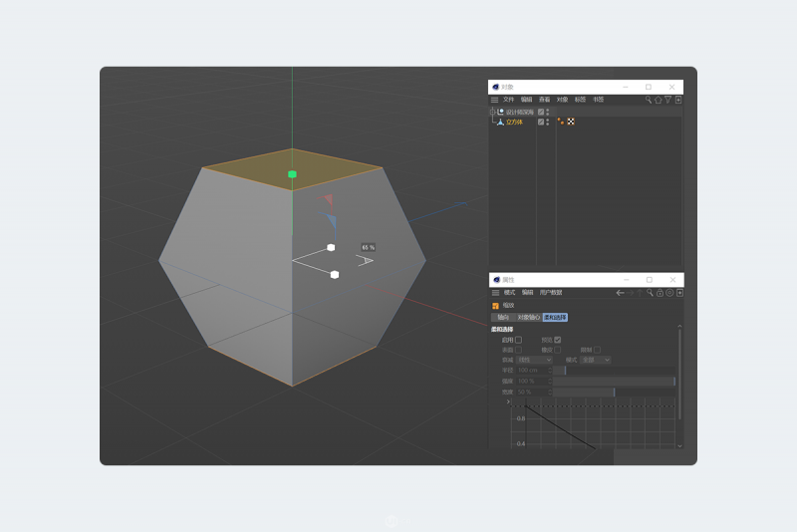Click the search icon in Attributes panel

point(650,293)
